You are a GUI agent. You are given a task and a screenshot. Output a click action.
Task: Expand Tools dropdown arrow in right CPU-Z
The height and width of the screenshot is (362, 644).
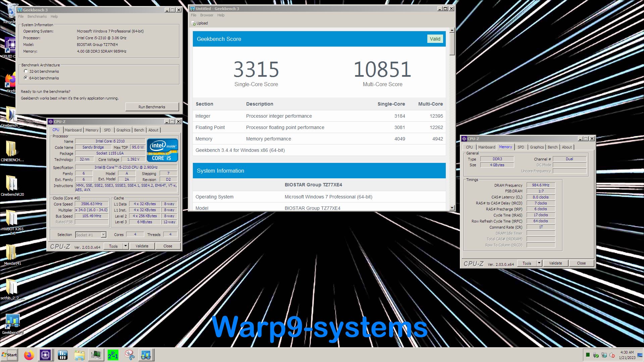(539, 263)
